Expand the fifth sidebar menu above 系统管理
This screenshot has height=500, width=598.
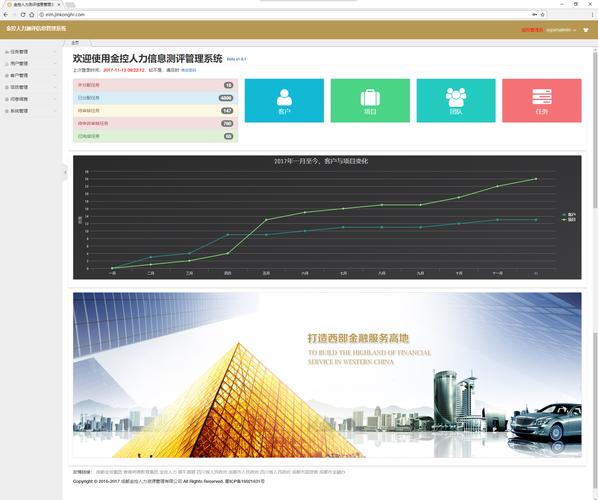tap(31, 99)
